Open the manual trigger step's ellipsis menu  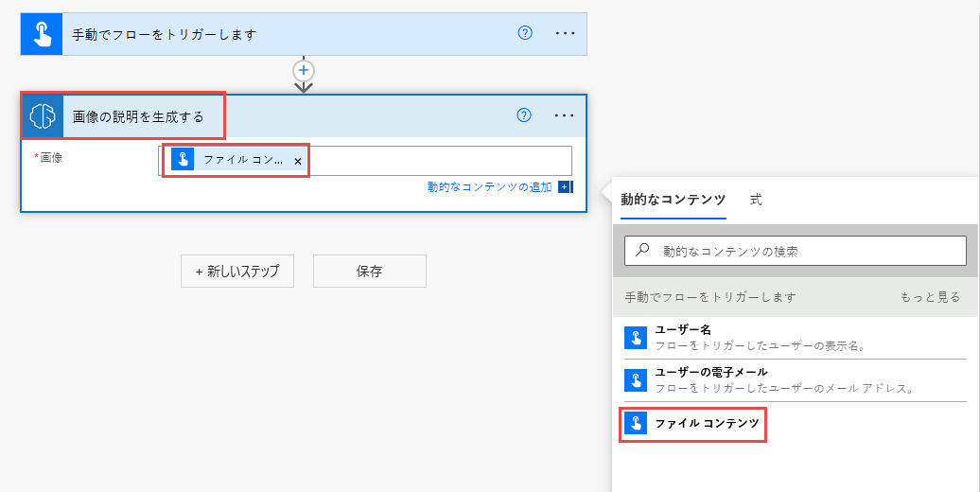pyautogui.click(x=565, y=34)
